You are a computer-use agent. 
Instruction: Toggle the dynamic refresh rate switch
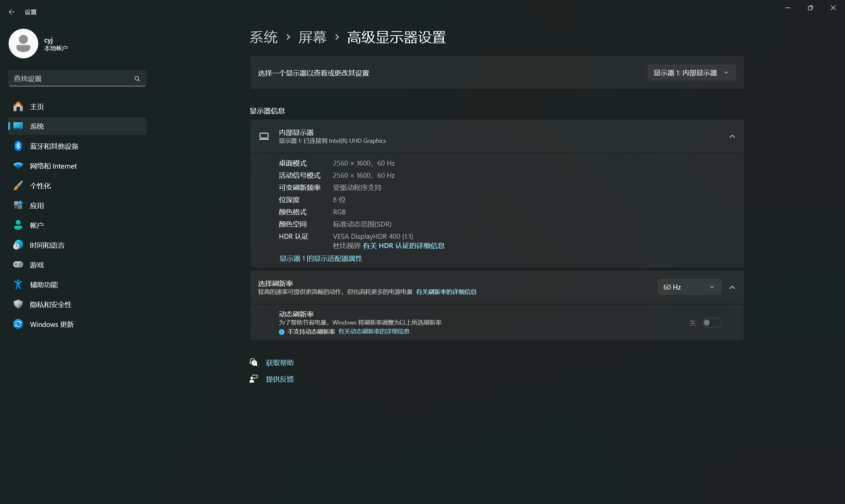711,323
